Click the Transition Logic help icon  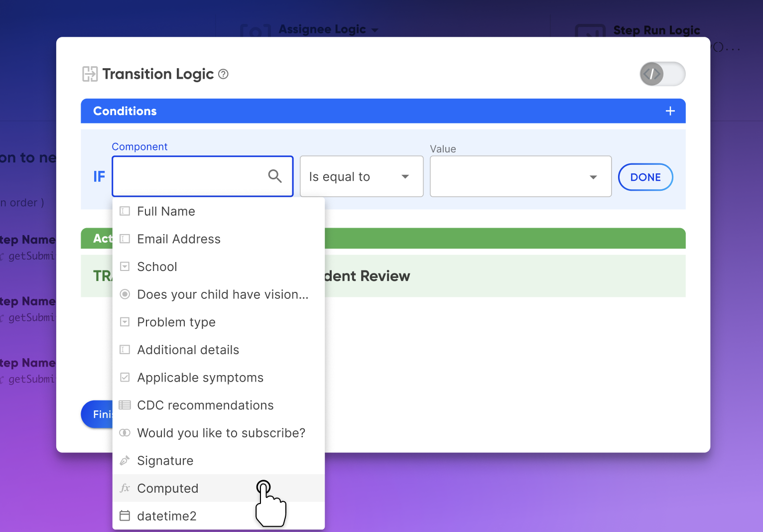224,74
